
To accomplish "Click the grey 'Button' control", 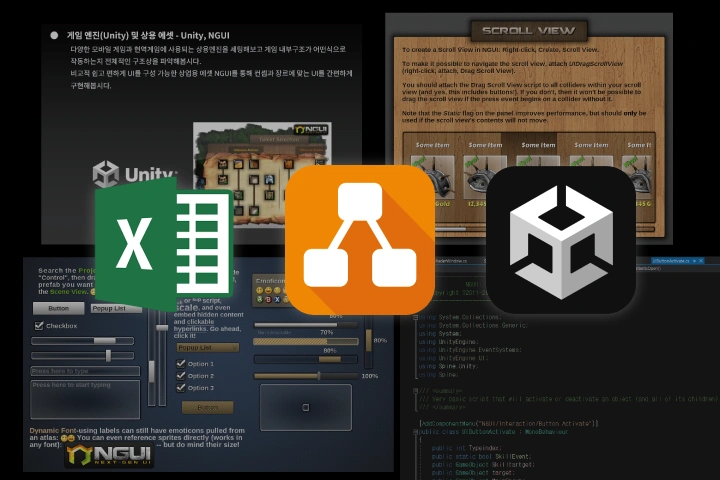I will 59,308.
